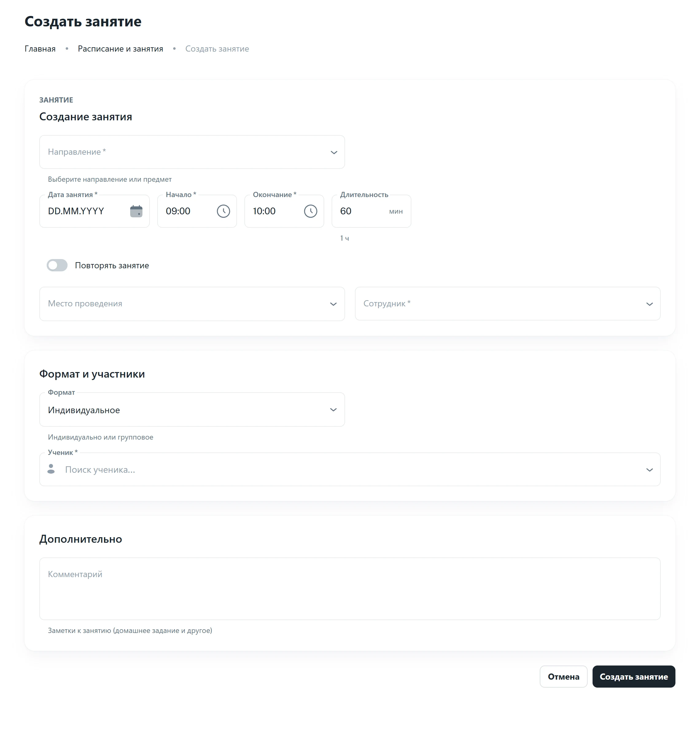Click the Создать занятие submit button
This screenshot has width=700, height=749.
coord(633,676)
